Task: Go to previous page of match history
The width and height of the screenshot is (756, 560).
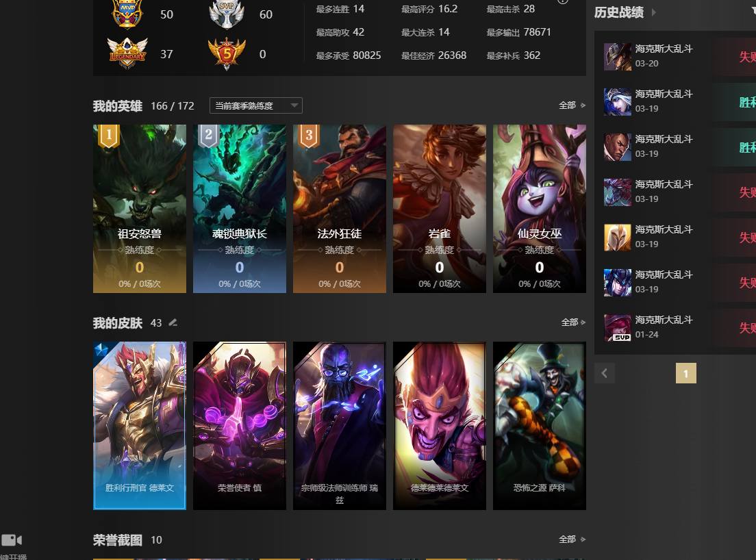Action: (605, 373)
